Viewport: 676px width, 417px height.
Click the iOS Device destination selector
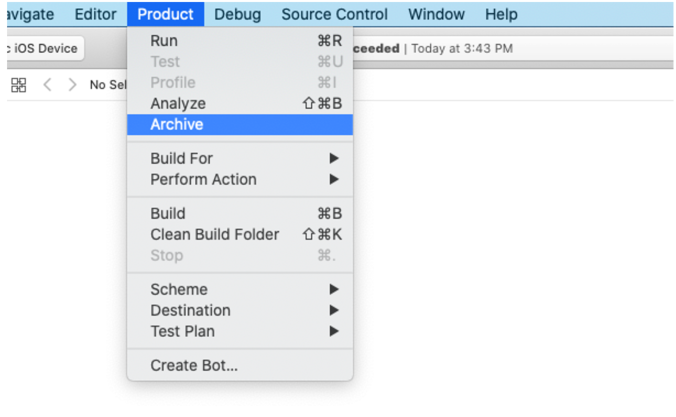tap(42, 48)
